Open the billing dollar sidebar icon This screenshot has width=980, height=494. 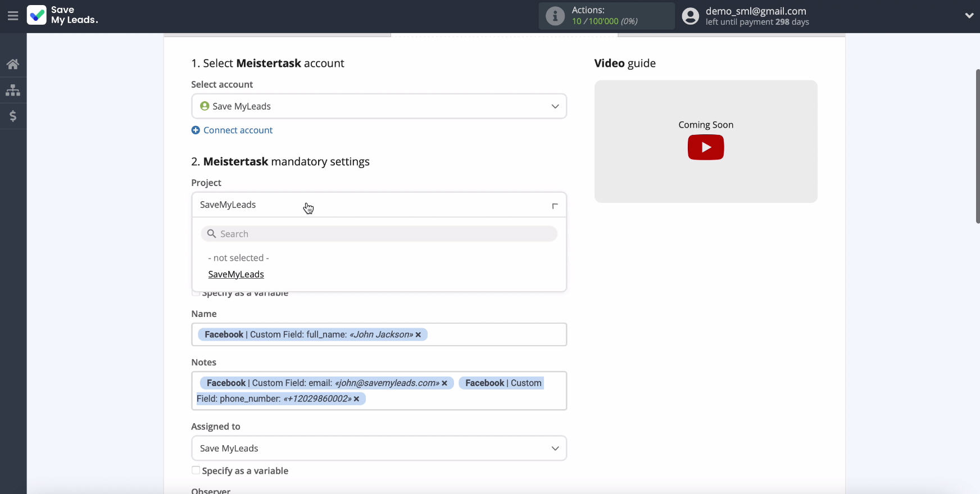(x=13, y=116)
